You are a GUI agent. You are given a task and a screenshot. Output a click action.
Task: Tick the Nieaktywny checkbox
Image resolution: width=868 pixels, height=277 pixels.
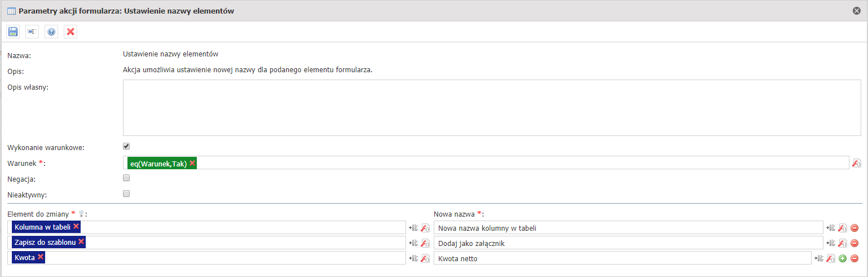[126, 194]
